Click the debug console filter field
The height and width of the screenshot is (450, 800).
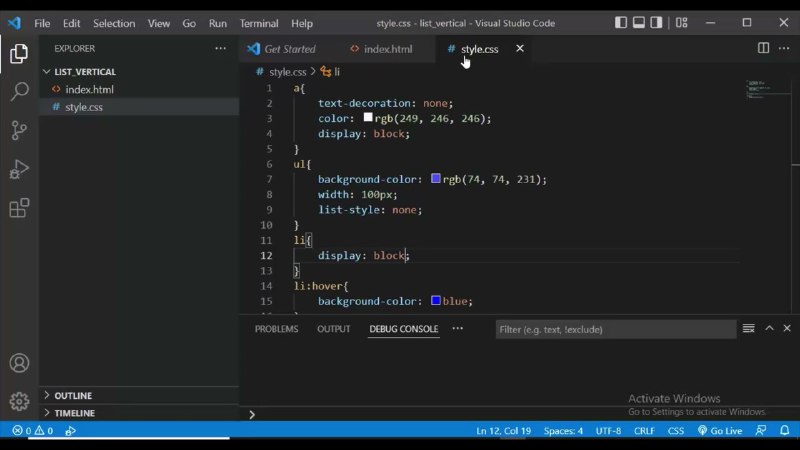pyautogui.click(x=615, y=329)
